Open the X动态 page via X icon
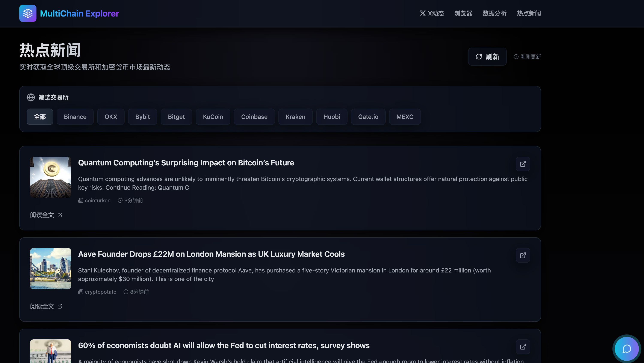 click(422, 13)
